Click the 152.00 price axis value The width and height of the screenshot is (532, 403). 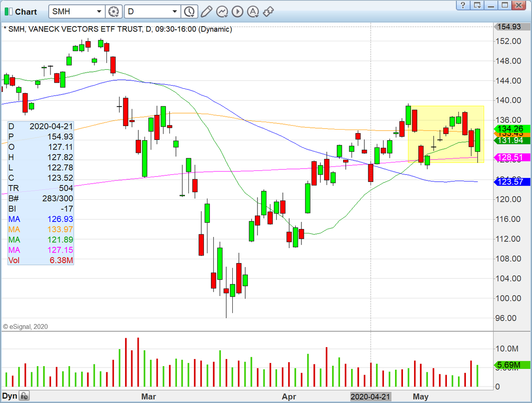509,41
